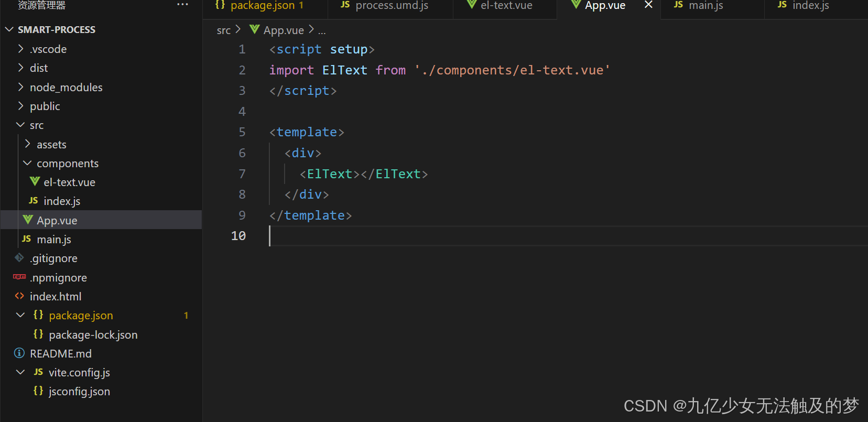Click the Vue icon in the el-text.vue tab
This screenshot has width=868, height=422.
[472, 5]
